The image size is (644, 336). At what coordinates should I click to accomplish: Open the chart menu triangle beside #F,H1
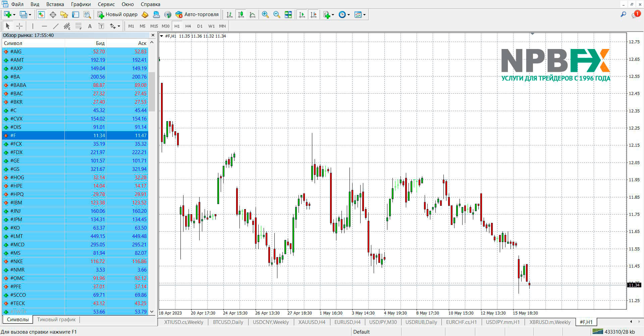pos(161,36)
